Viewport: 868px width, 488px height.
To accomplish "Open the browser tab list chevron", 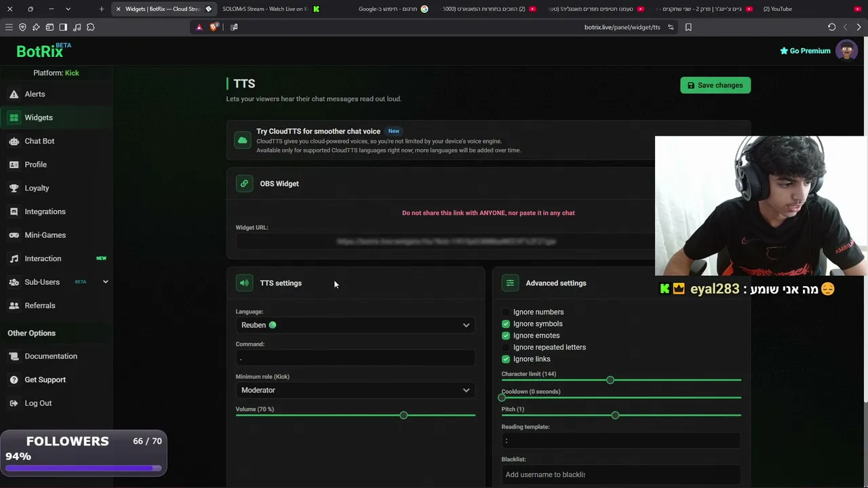I will pyautogui.click(x=68, y=9).
